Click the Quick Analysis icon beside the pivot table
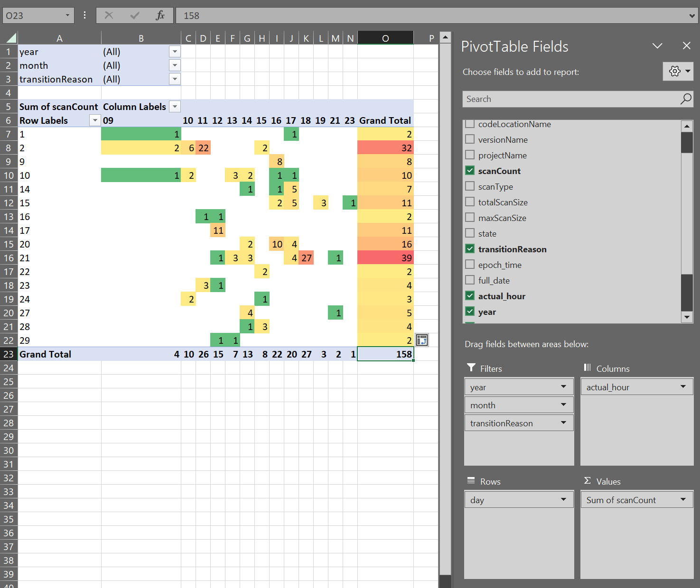The height and width of the screenshot is (588, 700). point(422,340)
